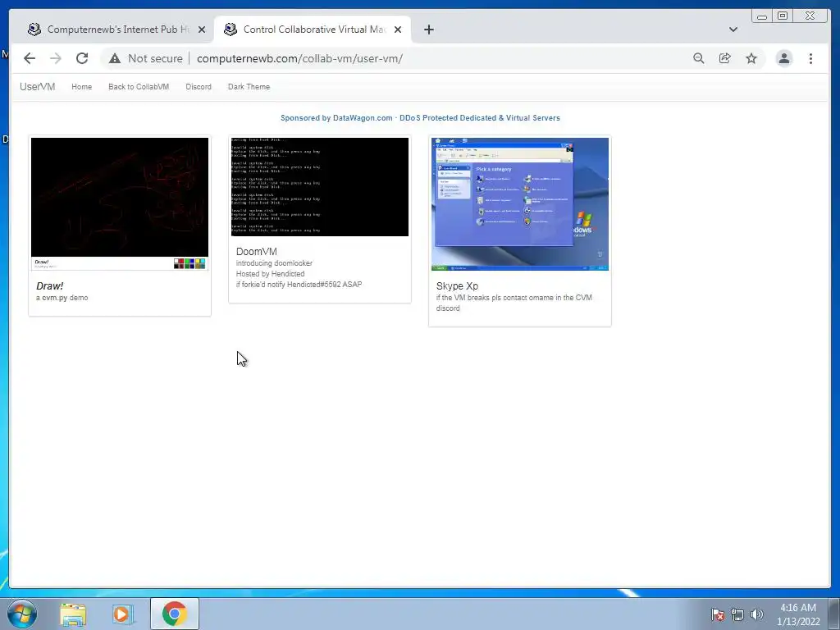Viewport: 840px width, 630px height.
Task: Go Back to CollabVM
Action: tap(139, 87)
